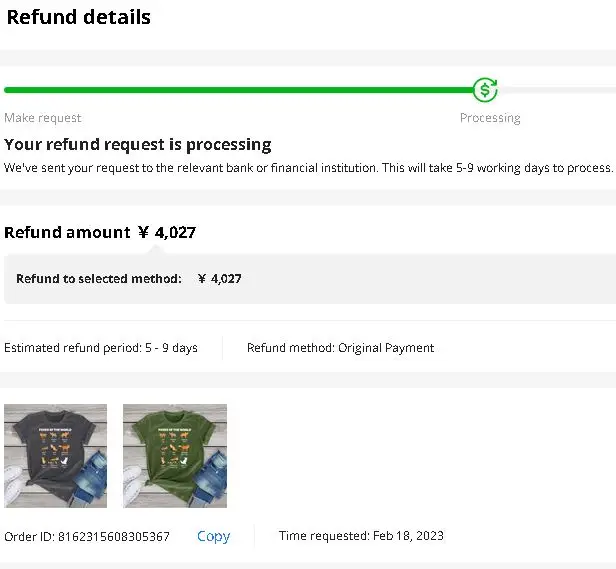Click the dollar sign processing icon
Image resolution: width=616 pixels, height=569 pixels.
[485, 90]
